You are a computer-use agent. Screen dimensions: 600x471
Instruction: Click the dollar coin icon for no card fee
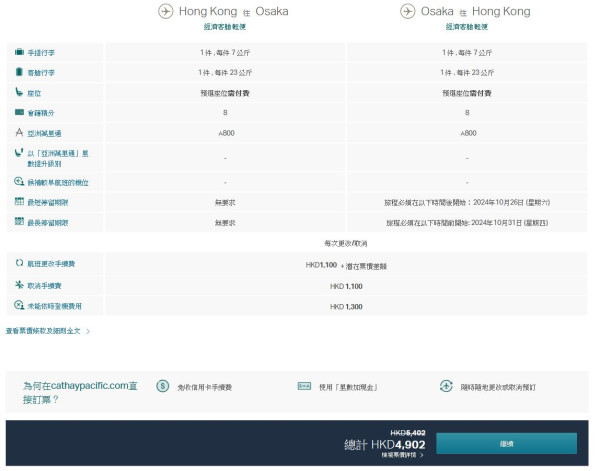(x=163, y=386)
